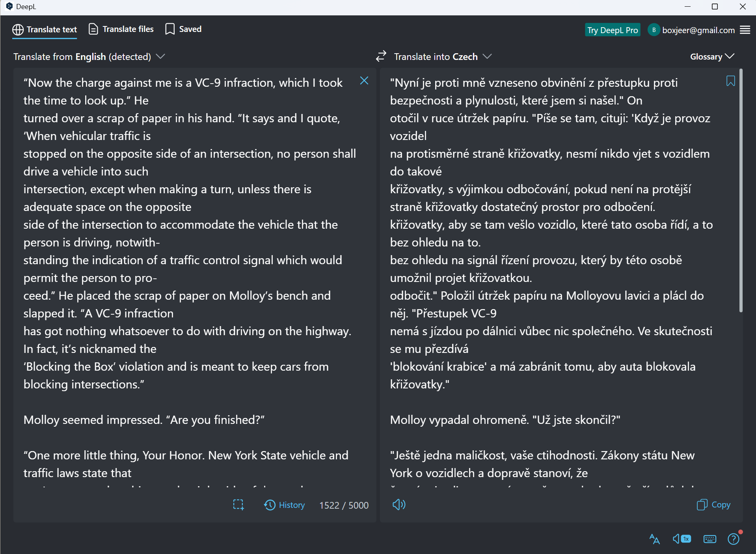The width and height of the screenshot is (756, 554).
Task: Open the font size settings icon
Action: tap(654, 539)
